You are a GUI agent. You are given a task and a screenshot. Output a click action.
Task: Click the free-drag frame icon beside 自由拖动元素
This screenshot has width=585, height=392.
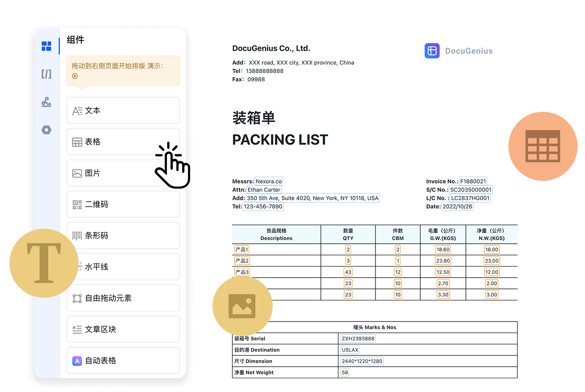pyautogui.click(x=77, y=298)
